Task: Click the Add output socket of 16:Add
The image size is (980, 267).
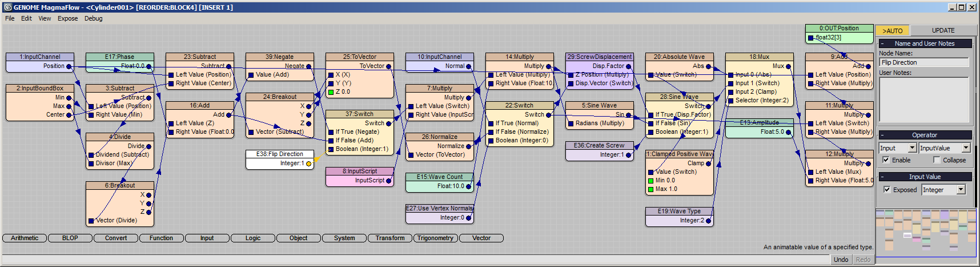Action: 229,115
